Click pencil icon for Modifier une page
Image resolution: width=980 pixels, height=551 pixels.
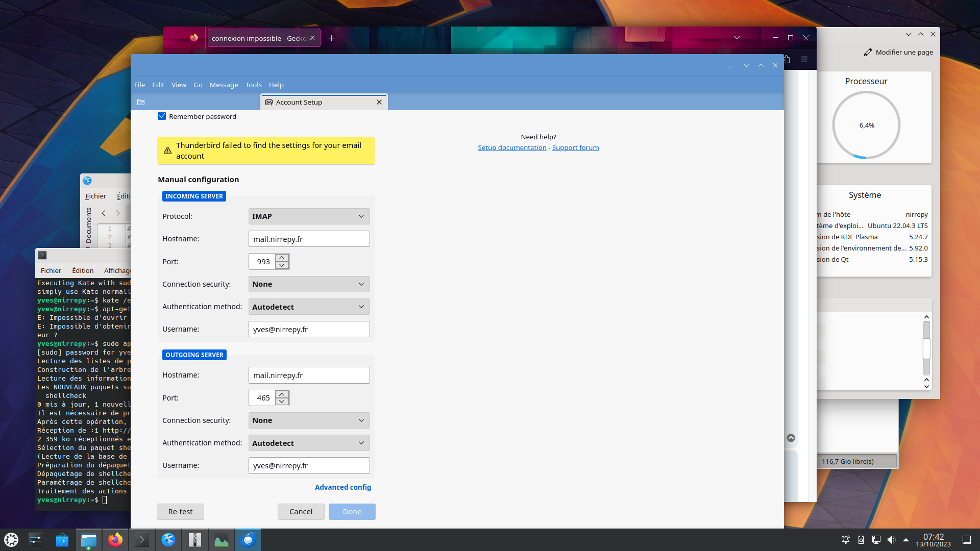click(868, 53)
